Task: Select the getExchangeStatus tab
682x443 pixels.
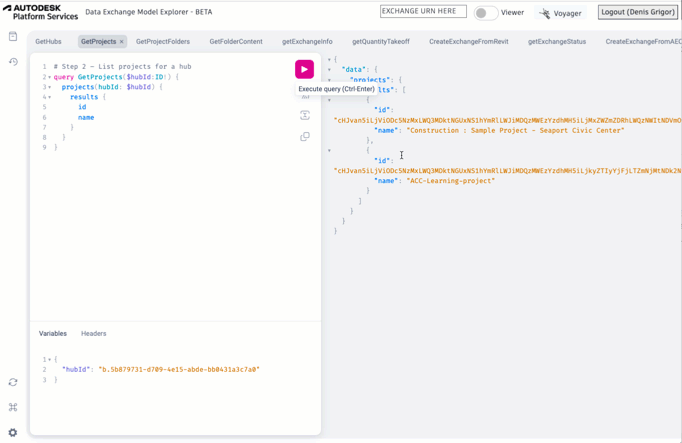Action: tap(557, 42)
